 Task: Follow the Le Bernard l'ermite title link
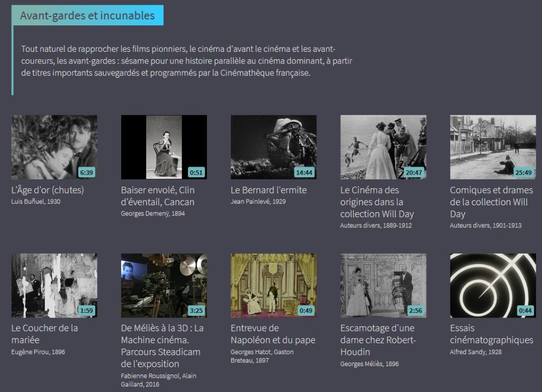(x=268, y=190)
